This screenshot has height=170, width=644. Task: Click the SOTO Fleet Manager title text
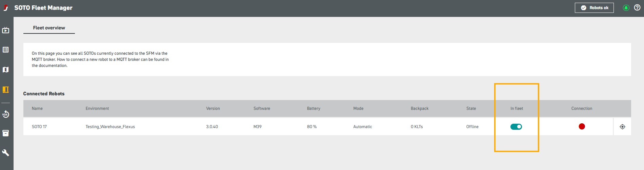43,8
